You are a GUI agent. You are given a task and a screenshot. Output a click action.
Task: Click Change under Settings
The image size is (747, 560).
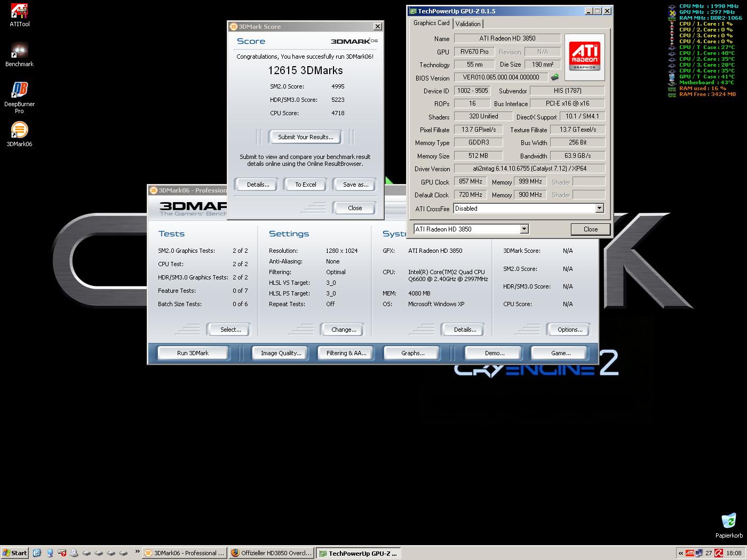[x=344, y=330]
